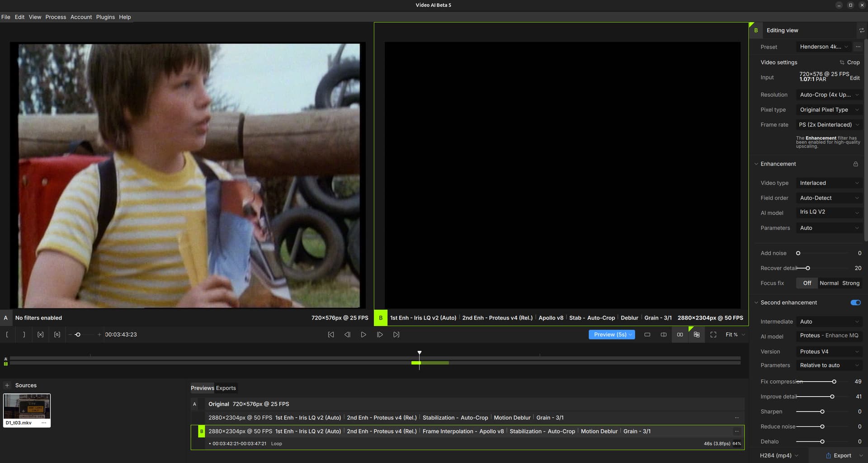Turn off Second enhancement toggle
This screenshot has height=463, width=868.
855,302
